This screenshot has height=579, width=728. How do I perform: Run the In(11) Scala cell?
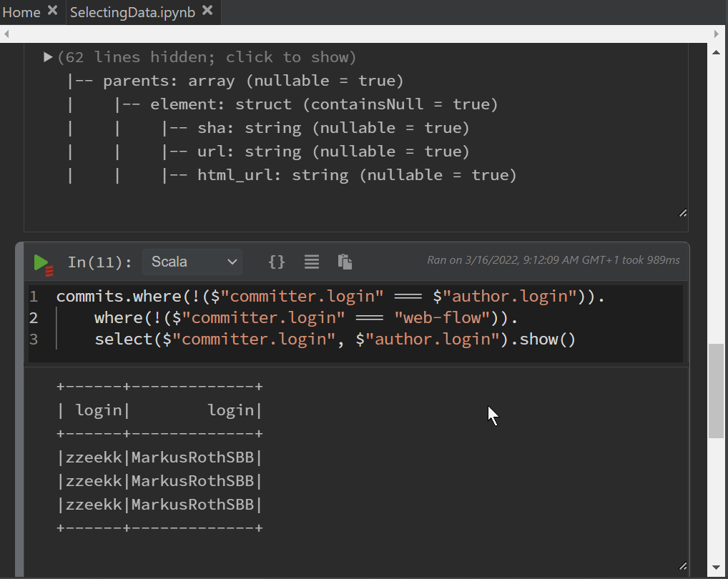click(x=42, y=262)
